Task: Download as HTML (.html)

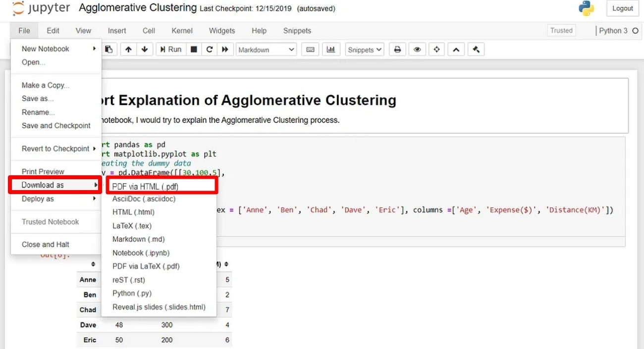Action: [x=159, y=212]
